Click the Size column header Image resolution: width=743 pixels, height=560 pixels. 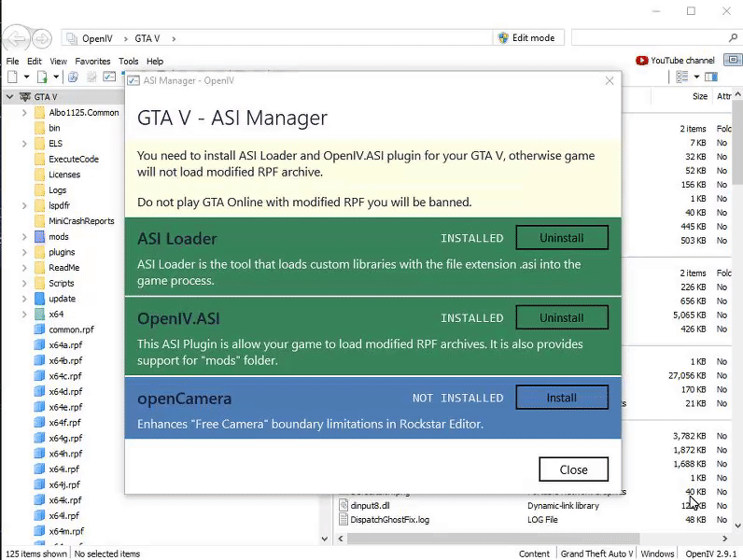pyautogui.click(x=700, y=97)
